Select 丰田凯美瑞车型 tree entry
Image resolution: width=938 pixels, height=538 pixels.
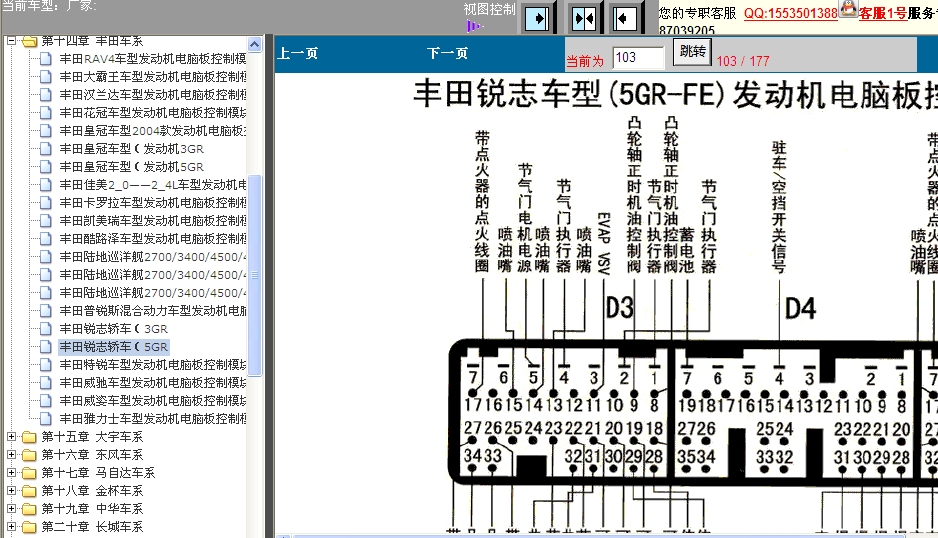(153, 220)
